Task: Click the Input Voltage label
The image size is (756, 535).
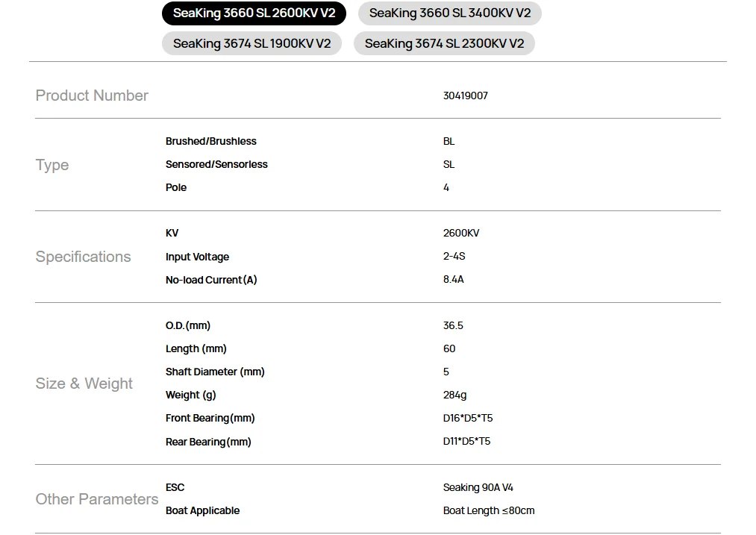Action: pyautogui.click(x=197, y=257)
